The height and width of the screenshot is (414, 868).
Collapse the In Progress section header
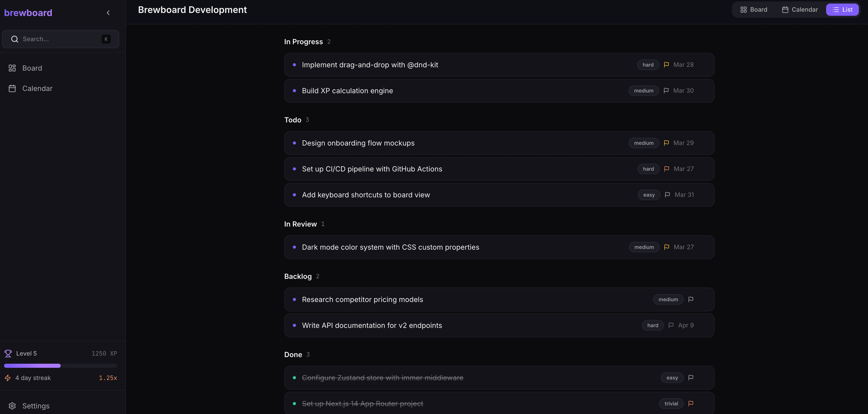pyautogui.click(x=303, y=42)
